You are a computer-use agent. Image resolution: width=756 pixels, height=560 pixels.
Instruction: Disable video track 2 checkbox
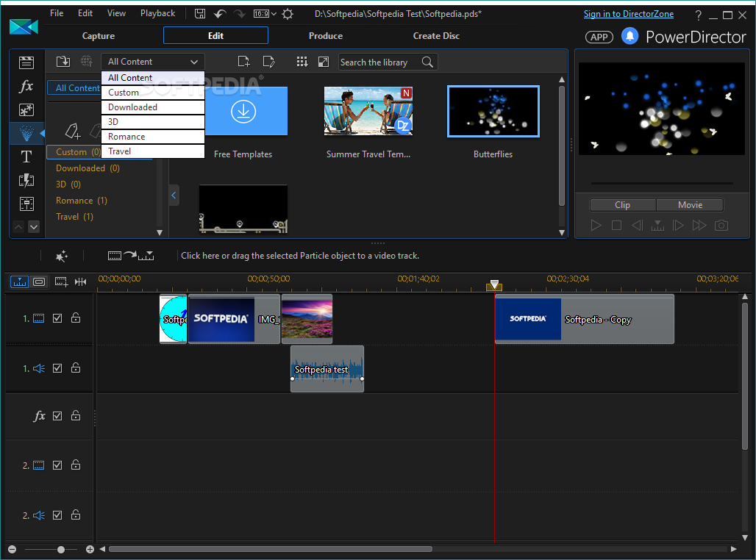(x=57, y=465)
